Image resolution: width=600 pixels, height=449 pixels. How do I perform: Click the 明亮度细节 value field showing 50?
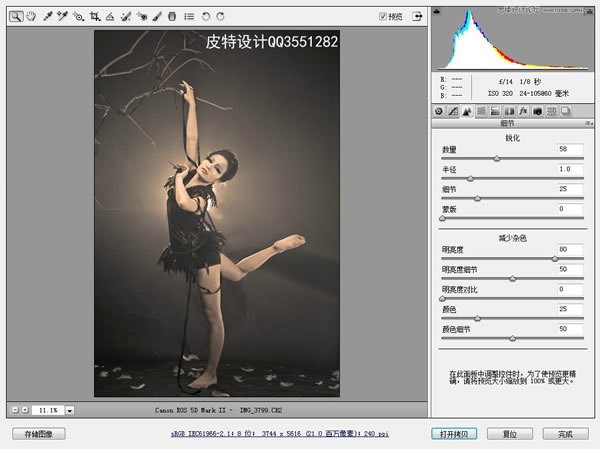coord(570,269)
